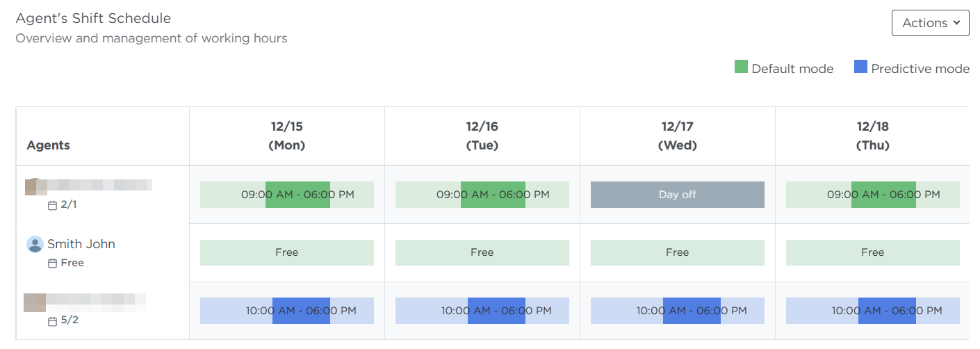The height and width of the screenshot is (349, 980).
Task: Open third agent's Thursday 10:00 AM shift
Action: (872, 311)
